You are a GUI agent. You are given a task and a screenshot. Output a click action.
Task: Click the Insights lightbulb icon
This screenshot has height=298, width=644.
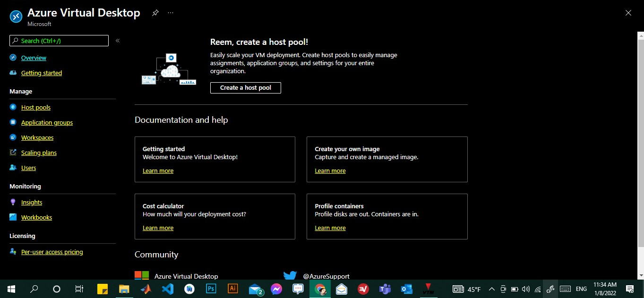tap(13, 202)
